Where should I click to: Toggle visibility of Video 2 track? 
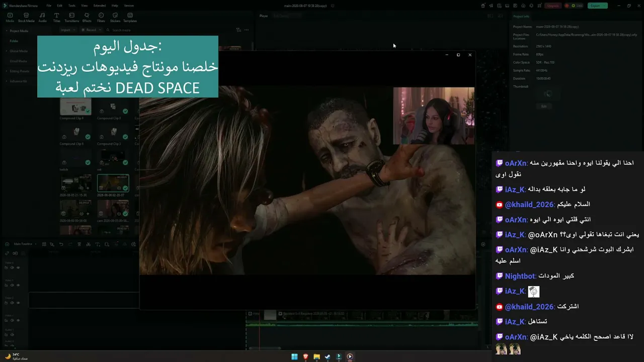coord(18,303)
